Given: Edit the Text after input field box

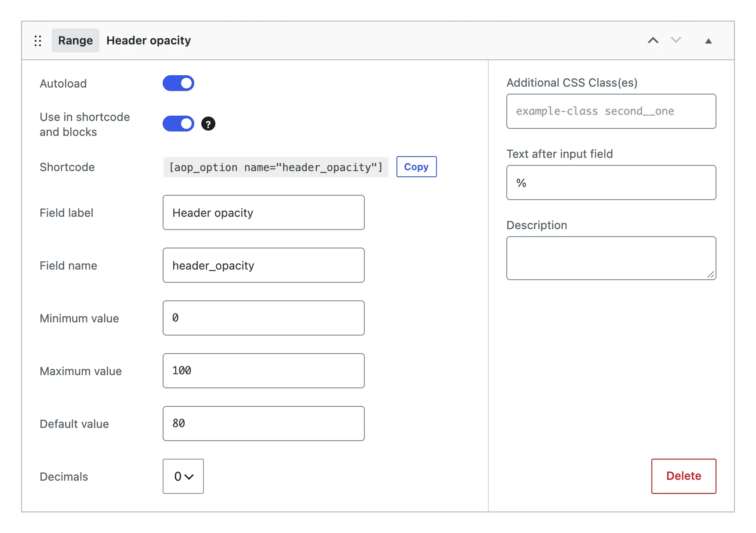Looking at the screenshot, I should (x=611, y=183).
